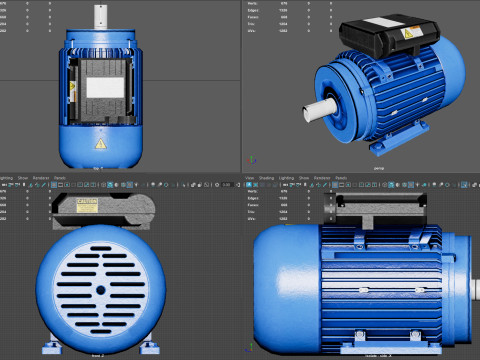Click isolate select icon in side view panel
480x360 pixels.
click(x=464, y=184)
